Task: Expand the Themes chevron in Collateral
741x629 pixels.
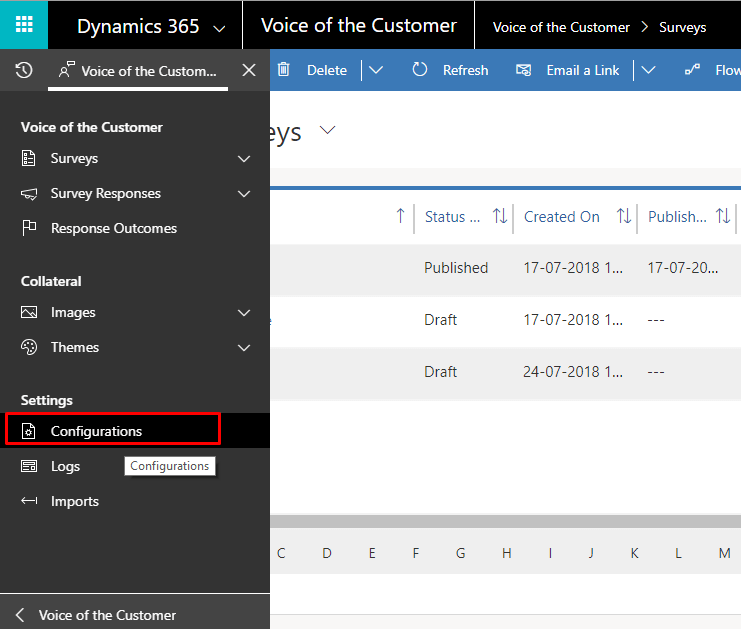Action: pos(244,348)
